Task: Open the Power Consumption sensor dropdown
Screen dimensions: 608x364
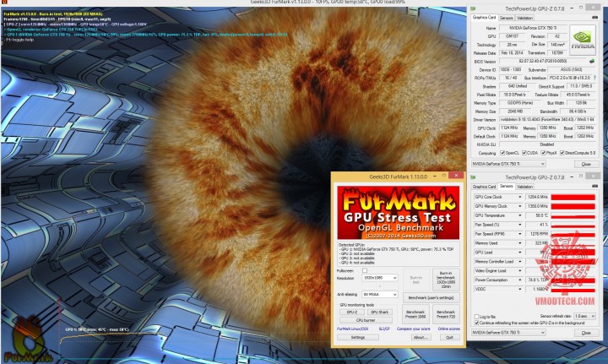Action: (519, 280)
